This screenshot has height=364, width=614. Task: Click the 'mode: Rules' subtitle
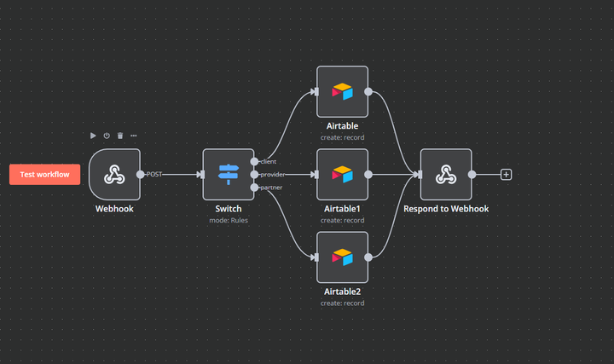[229, 220]
